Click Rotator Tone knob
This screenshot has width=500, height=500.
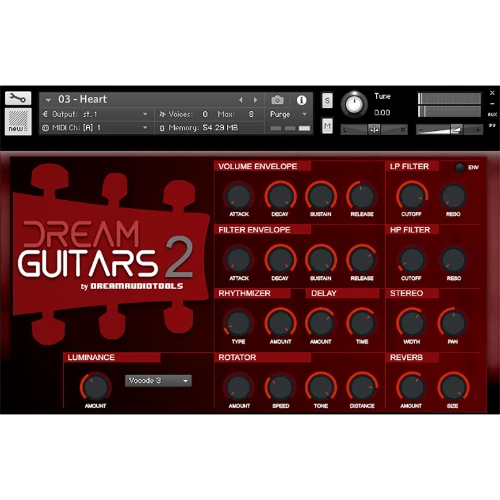(x=321, y=387)
